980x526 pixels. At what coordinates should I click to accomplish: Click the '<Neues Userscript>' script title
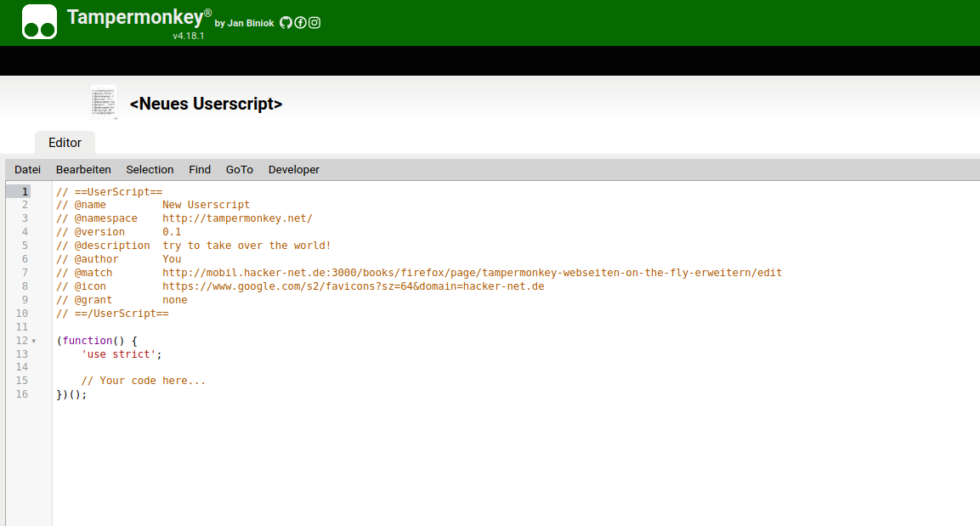click(206, 104)
